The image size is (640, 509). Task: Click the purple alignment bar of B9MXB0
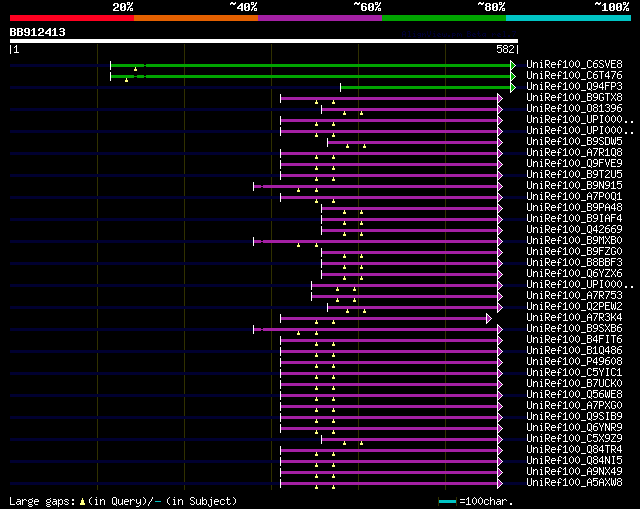(x=376, y=242)
